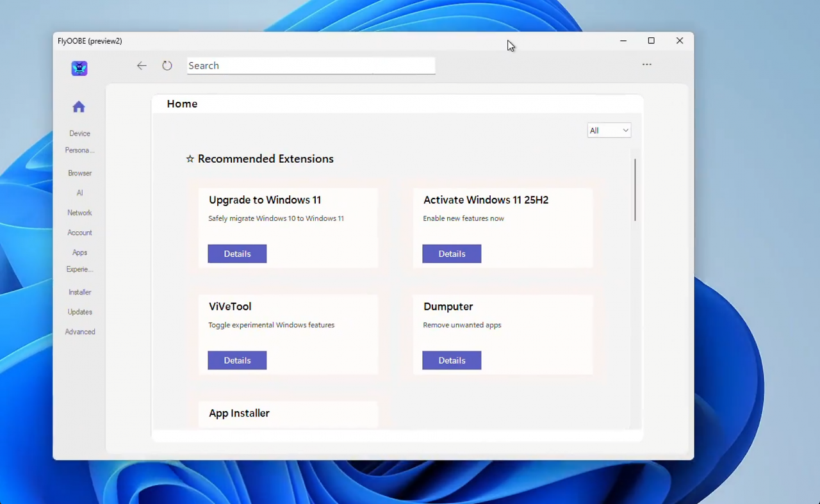Screen dimensions: 820x504
Task: Click the ViVeTool card title
Action: pyautogui.click(x=230, y=307)
